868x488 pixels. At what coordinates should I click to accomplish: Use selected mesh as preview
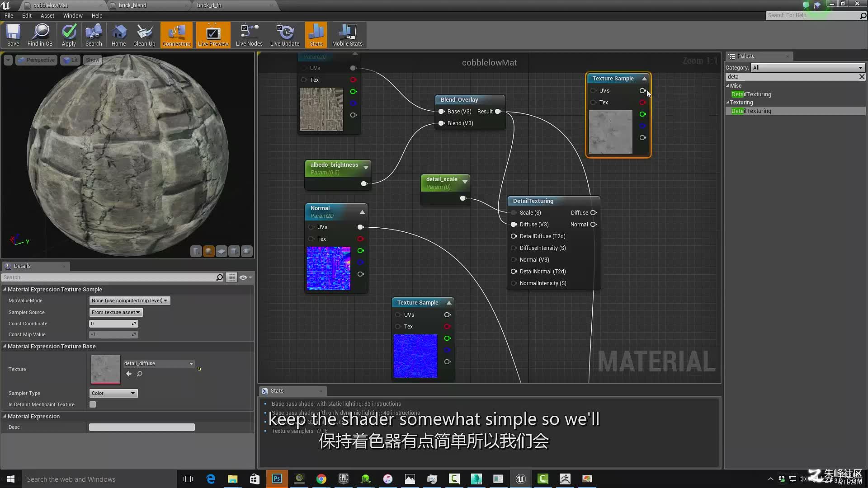pyautogui.click(x=246, y=251)
